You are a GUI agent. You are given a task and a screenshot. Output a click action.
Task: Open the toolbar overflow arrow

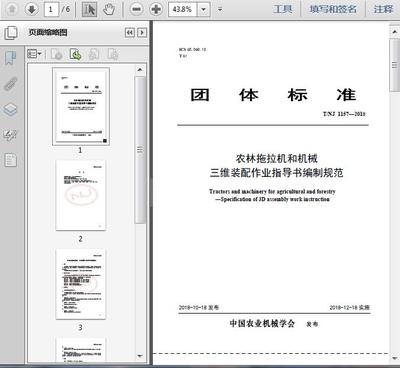220,9
